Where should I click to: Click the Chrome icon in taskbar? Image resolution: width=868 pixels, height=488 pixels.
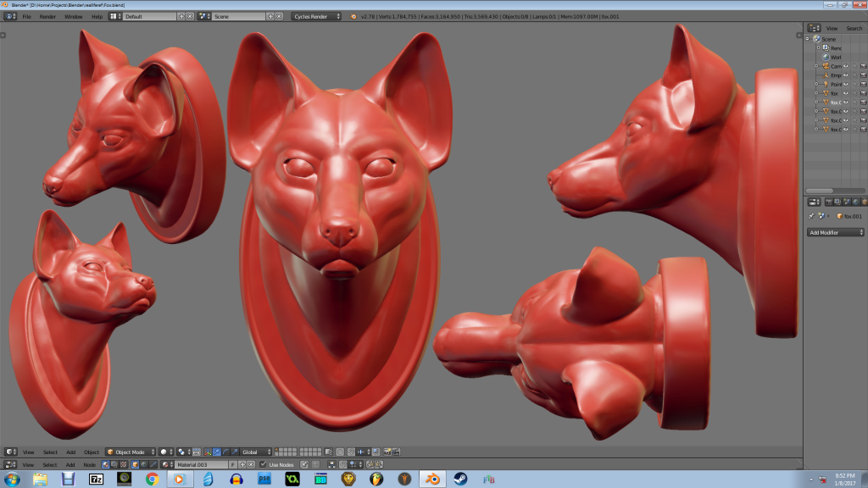click(152, 479)
